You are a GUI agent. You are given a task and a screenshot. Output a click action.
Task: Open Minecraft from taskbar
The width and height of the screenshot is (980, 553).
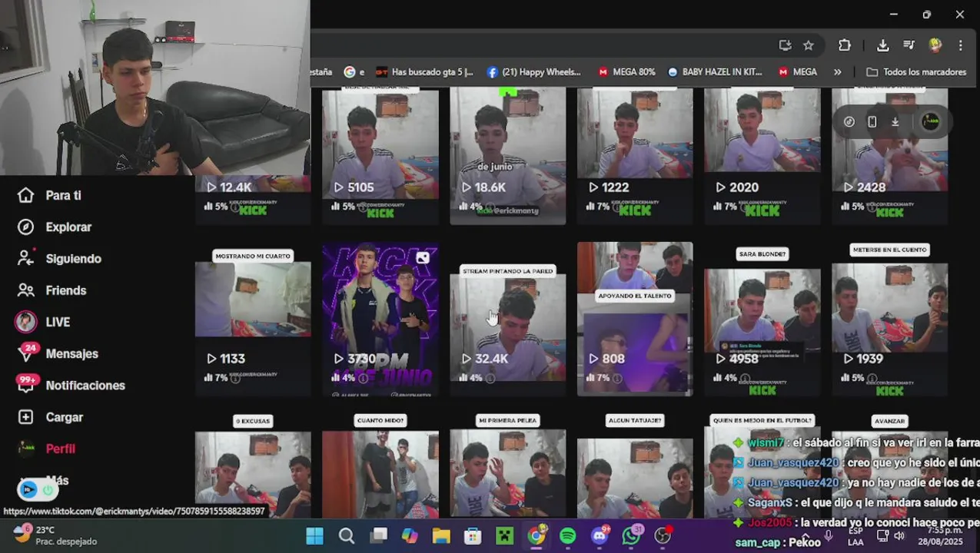point(504,535)
